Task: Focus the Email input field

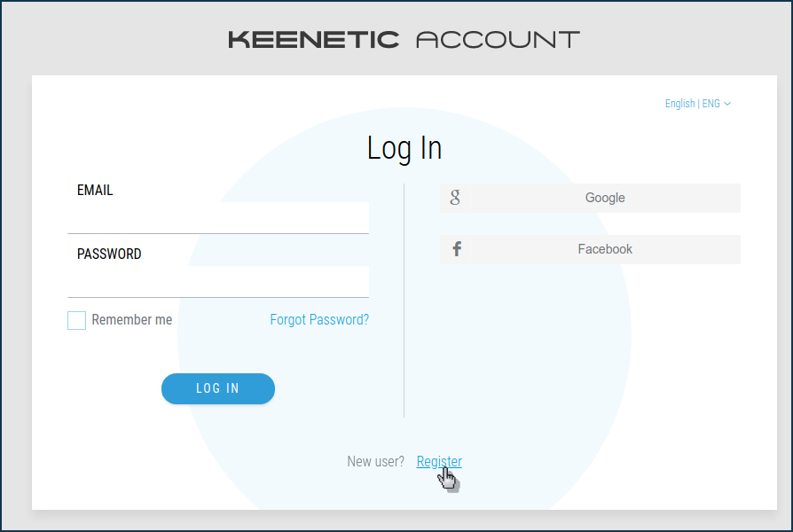Action: [x=218, y=217]
